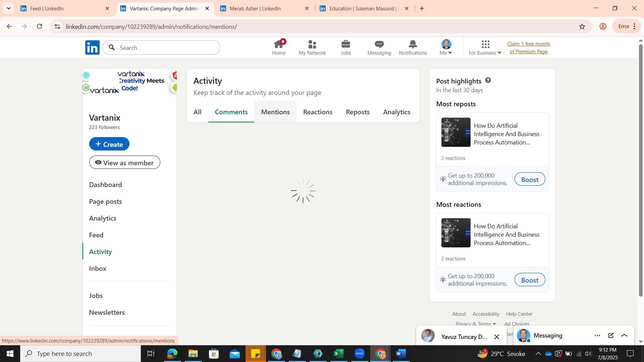This screenshot has height=362, width=644.
Task: Open Dashboard in sidebar
Action: point(105,185)
